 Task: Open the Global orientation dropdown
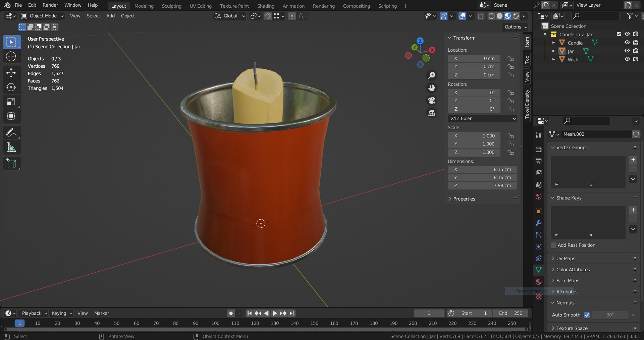tap(230, 16)
